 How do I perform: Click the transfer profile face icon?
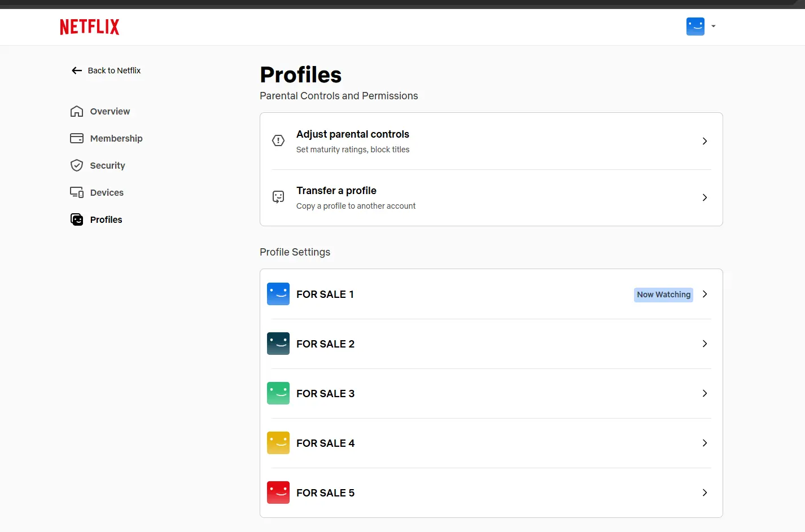pyautogui.click(x=278, y=197)
